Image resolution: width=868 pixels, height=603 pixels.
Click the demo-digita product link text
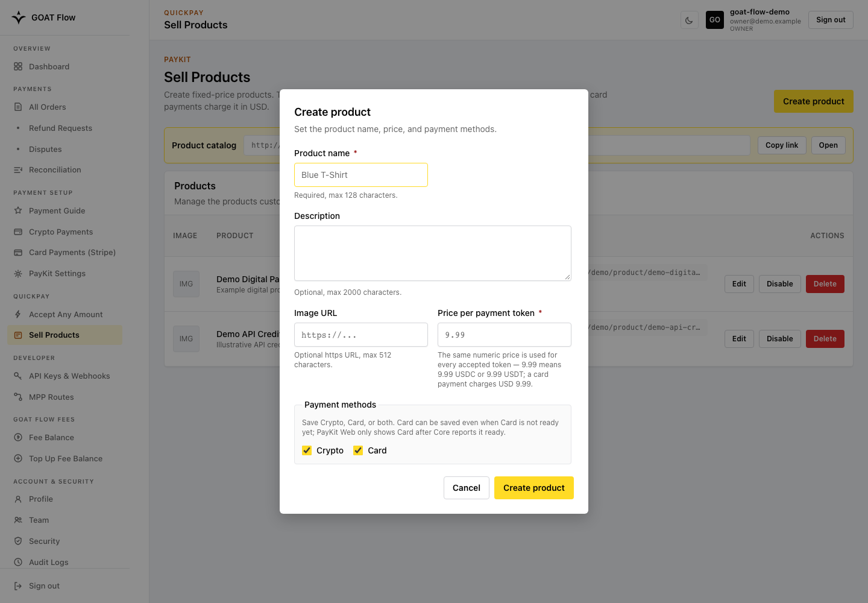tap(645, 273)
